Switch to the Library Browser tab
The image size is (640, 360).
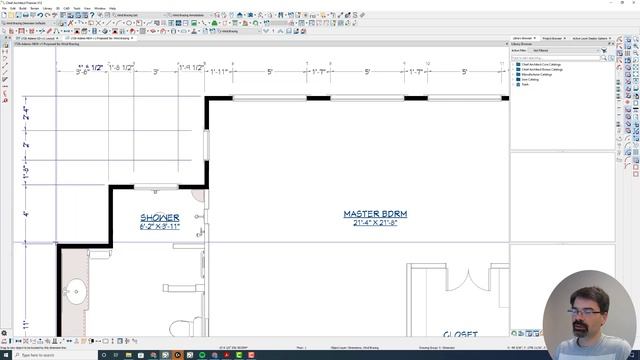524,38
